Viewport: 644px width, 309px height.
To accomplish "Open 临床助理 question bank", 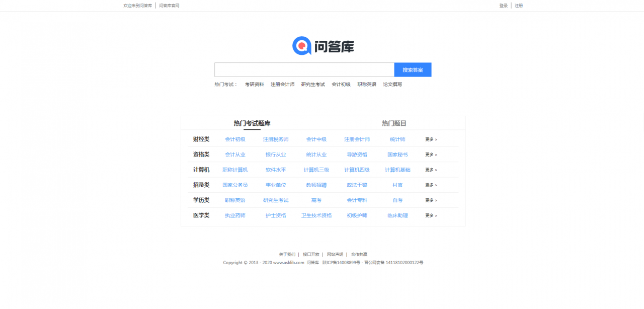I will [397, 215].
